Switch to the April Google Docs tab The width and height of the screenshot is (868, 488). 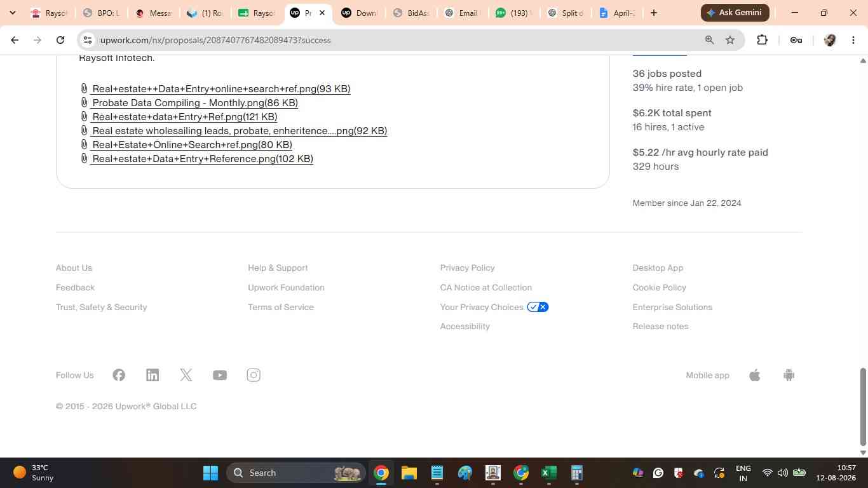(617, 13)
